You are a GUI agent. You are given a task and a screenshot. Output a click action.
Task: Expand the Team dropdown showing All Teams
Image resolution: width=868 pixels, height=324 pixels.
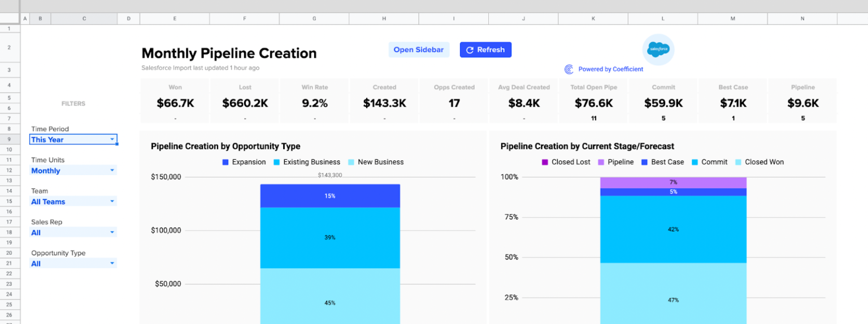point(112,202)
